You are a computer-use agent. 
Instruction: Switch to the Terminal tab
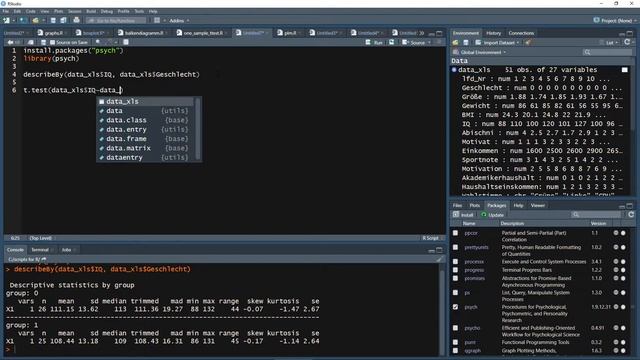pos(40,250)
